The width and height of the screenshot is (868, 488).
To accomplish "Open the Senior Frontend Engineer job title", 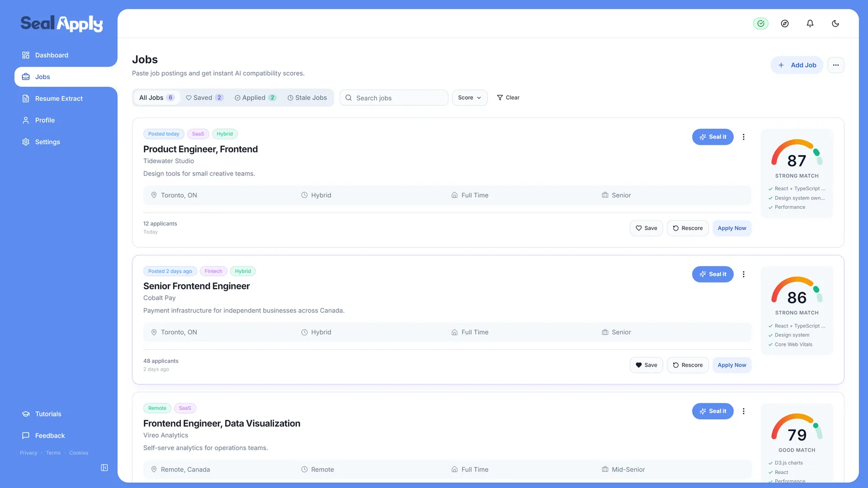I will pos(196,286).
